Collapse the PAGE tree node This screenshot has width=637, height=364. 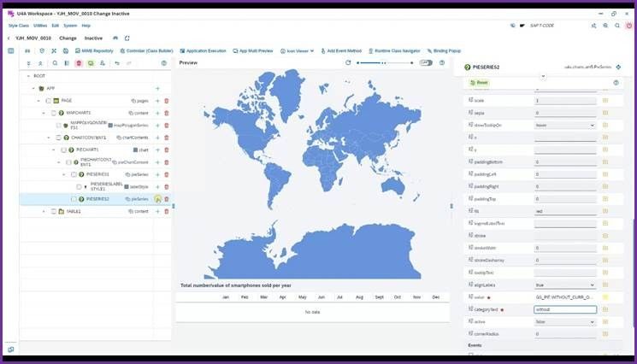[38, 101]
